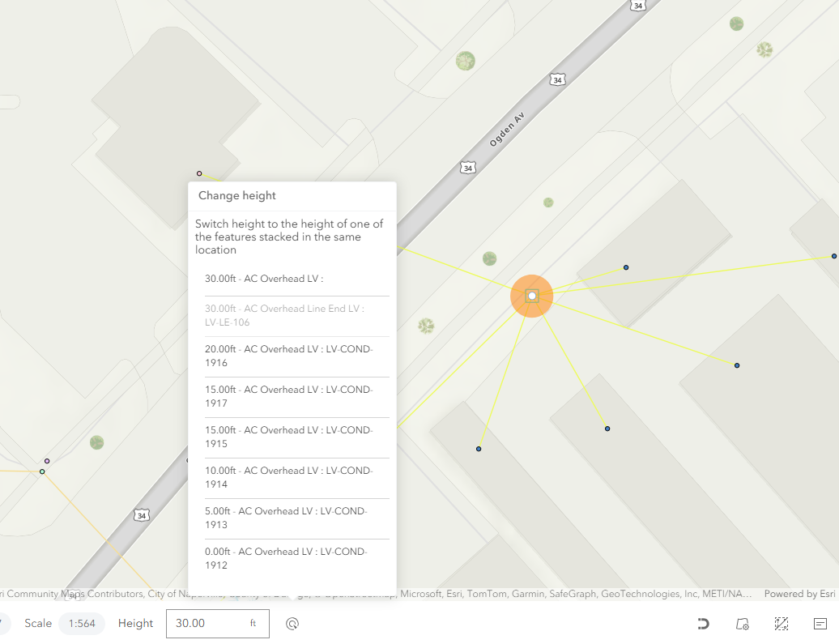The height and width of the screenshot is (644, 839).
Task: Click the change height icon beside Height field
Action: click(293, 624)
